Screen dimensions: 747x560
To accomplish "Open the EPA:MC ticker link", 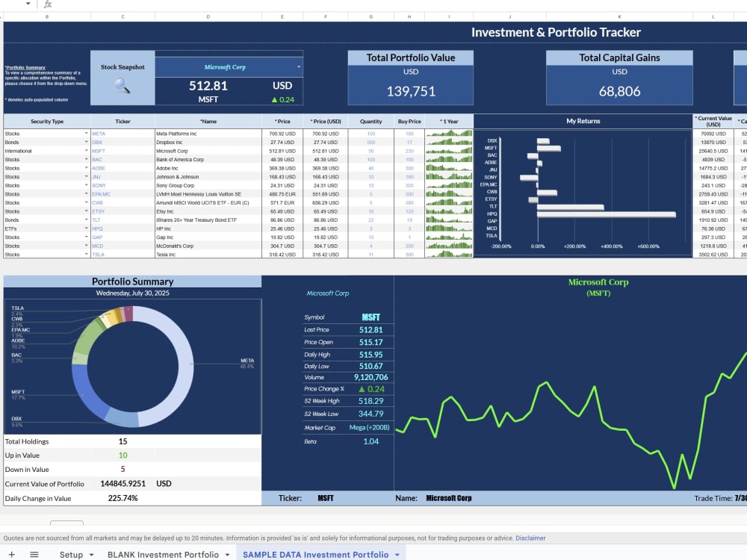I will [101, 194].
